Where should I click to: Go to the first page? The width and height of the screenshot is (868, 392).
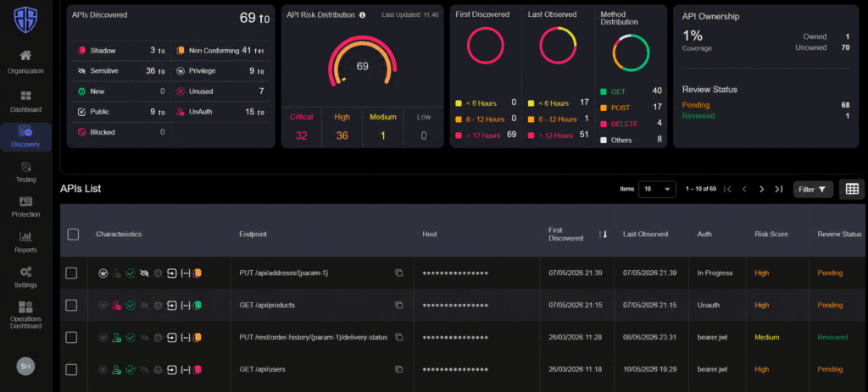(728, 189)
